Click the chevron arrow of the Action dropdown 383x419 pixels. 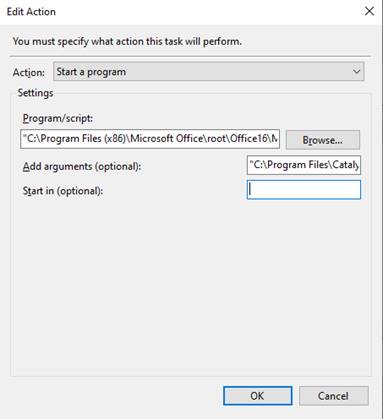[x=356, y=72]
